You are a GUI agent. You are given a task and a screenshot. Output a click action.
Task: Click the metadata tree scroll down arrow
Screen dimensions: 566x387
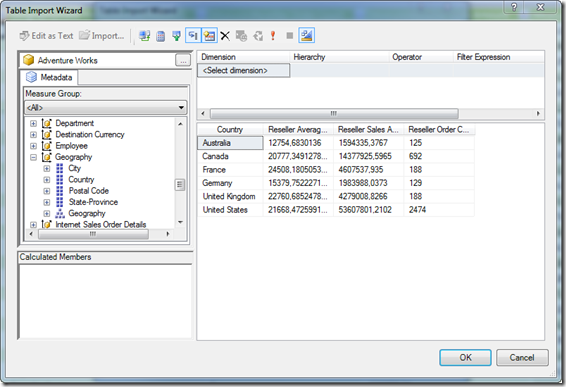180,222
